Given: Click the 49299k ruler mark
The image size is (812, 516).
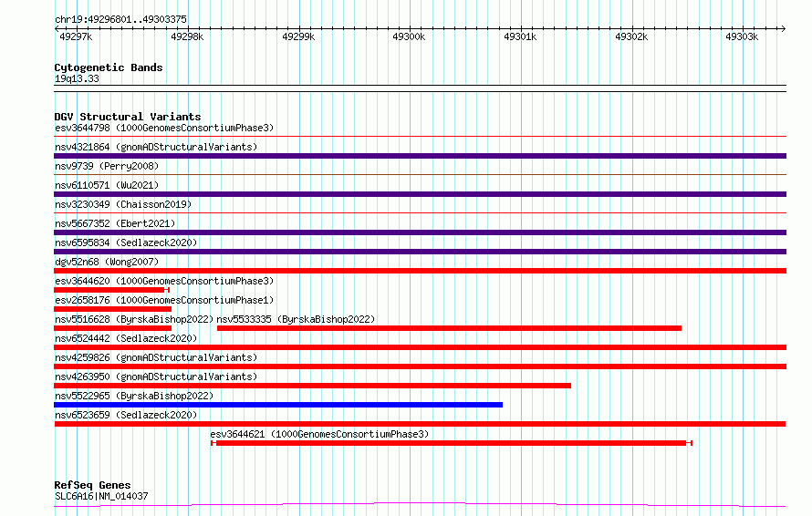Looking at the screenshot, I should pos(298,36).
